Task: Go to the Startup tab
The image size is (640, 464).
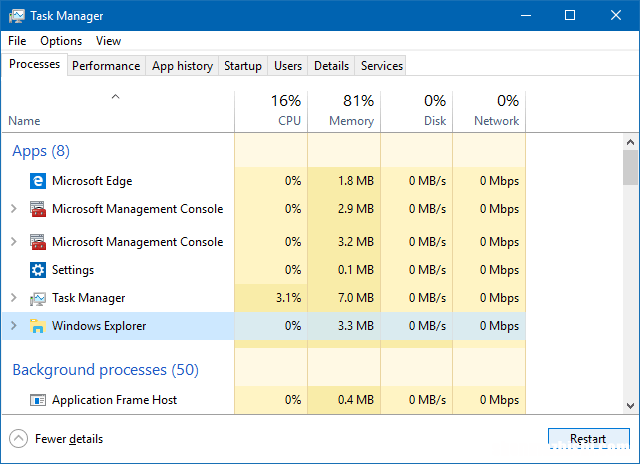Action: click(243, 66)
